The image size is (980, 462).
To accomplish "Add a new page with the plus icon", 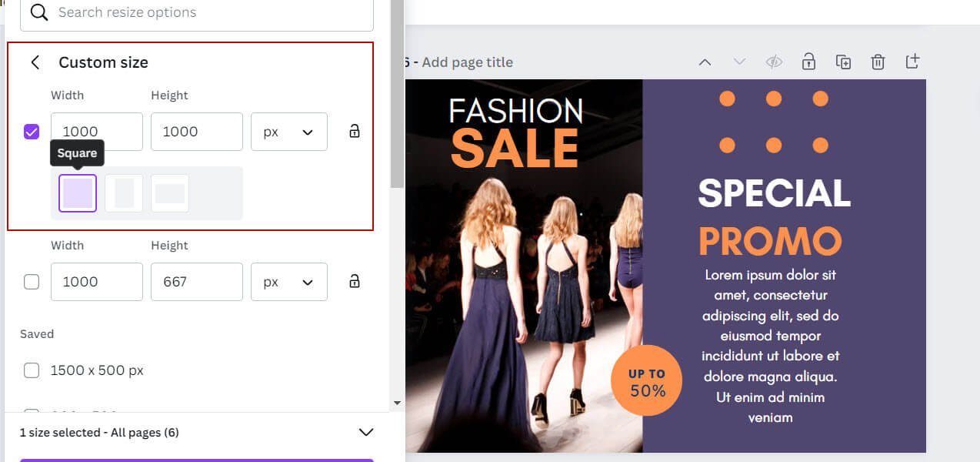I will [912, 62].
